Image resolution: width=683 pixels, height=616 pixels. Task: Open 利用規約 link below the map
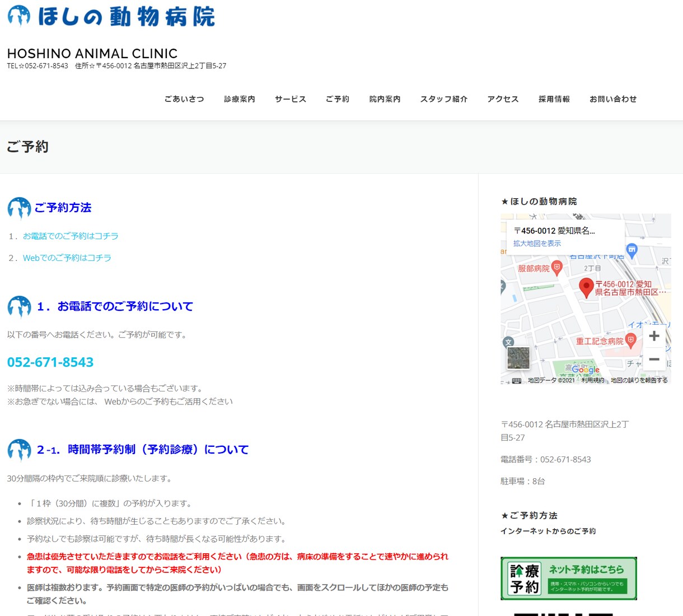592,380
